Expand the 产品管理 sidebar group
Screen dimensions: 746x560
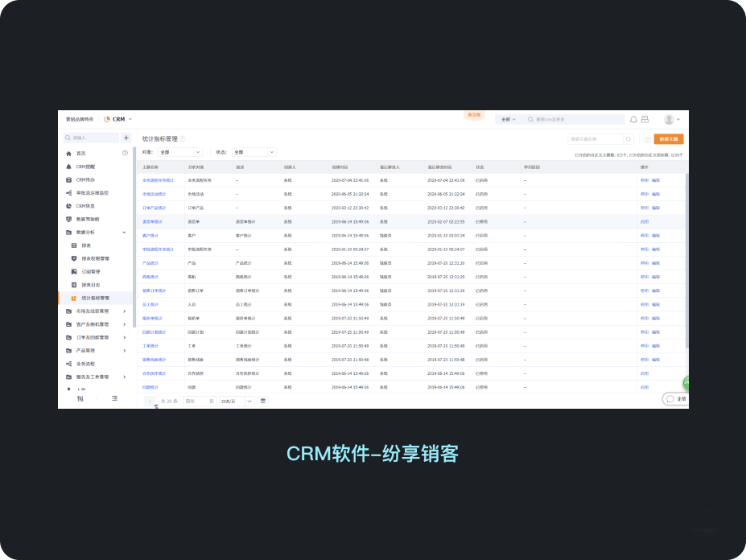125,351
